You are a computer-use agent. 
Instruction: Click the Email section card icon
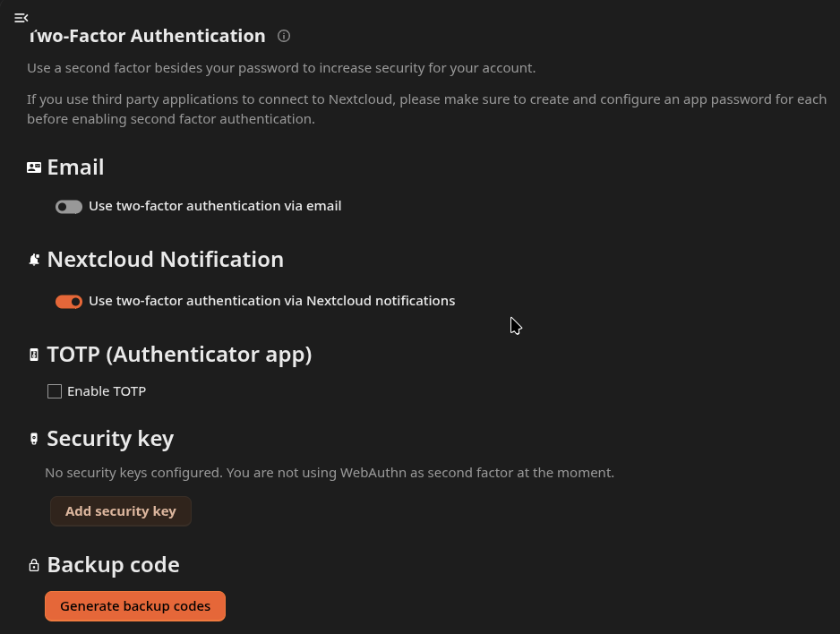(34, 167)
